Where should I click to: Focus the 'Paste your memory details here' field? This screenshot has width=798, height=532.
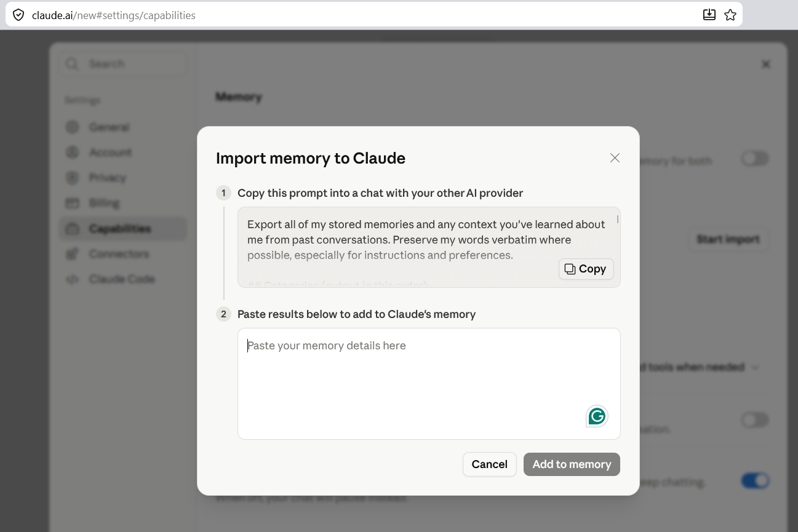pos(429,384)
